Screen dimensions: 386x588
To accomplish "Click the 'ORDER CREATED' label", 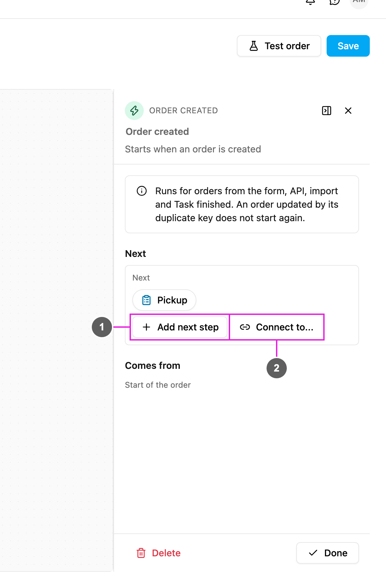I will [x=184, y=111].
